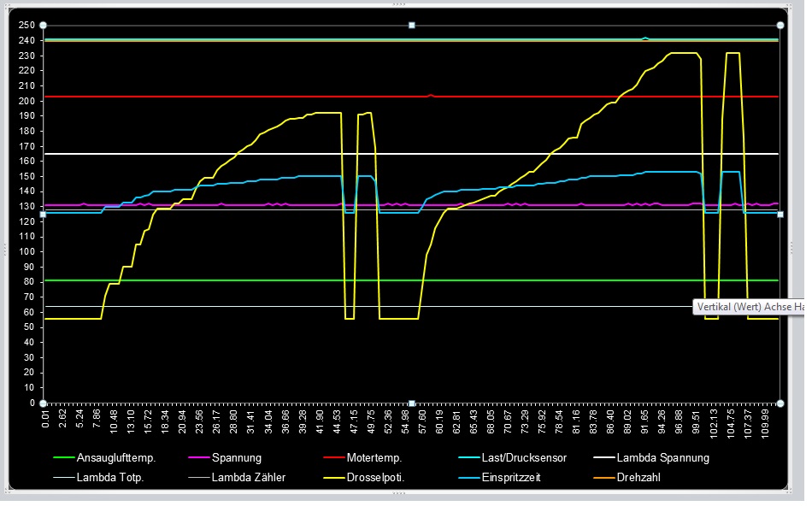Viewport: 812px width, 518px height.
Task: Select the Lambda Spannung legend entry
Action: tap(662, 457)
